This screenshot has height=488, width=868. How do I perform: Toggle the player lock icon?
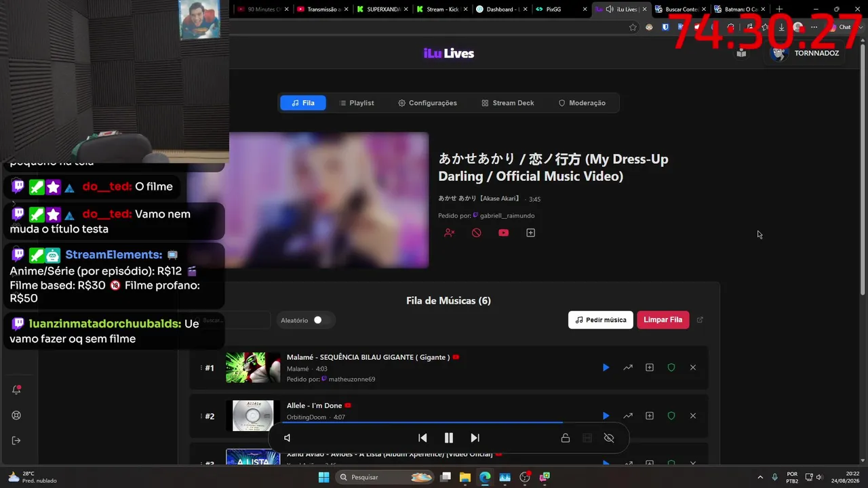(x=566, y=438)
